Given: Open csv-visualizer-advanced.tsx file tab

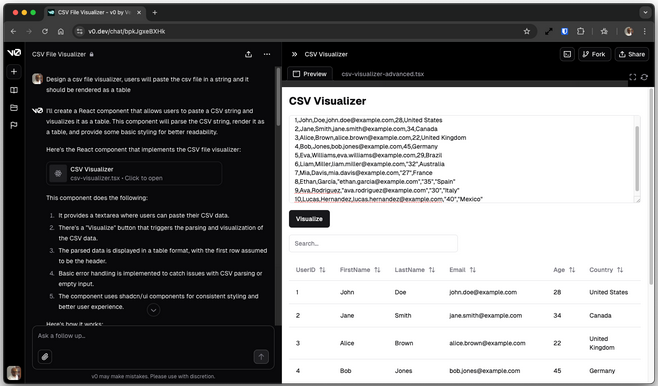Looking at the screenshot, I should [383, 74].
